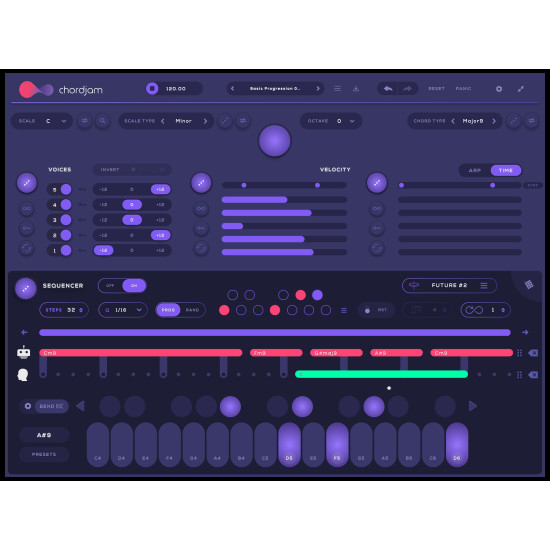
Task: Turn sequencer OFF
Action: 110,286
